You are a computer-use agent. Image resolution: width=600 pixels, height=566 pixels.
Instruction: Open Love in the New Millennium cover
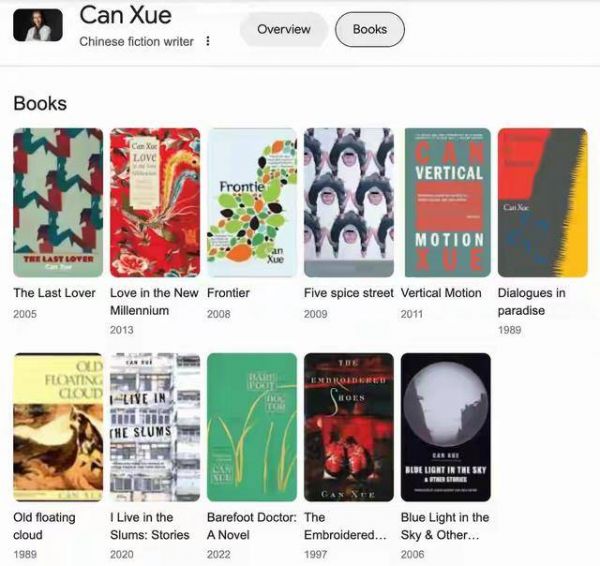[x=155, y=202]
